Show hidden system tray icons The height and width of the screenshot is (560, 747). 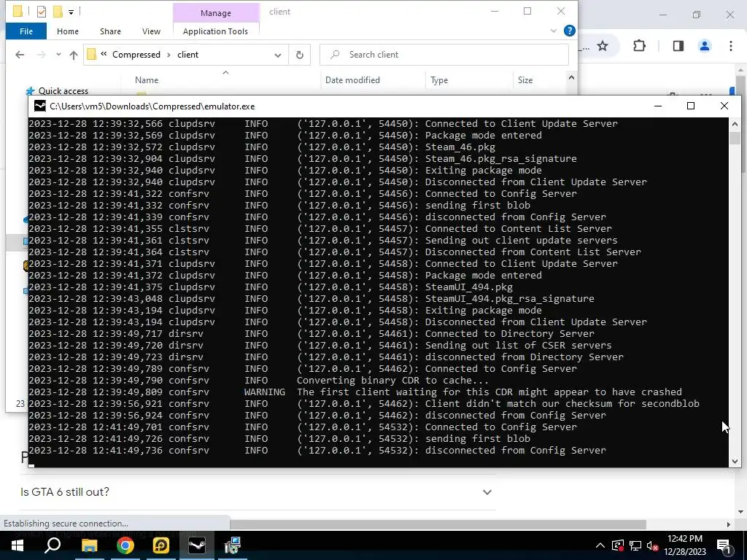tap(600, 545)
